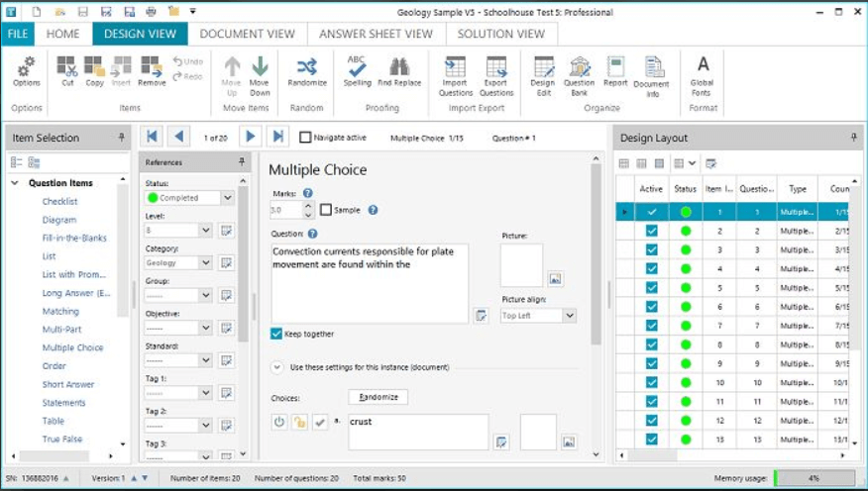Go to the next item
This screenshot has width=868, height=491.
coord(251,137)
